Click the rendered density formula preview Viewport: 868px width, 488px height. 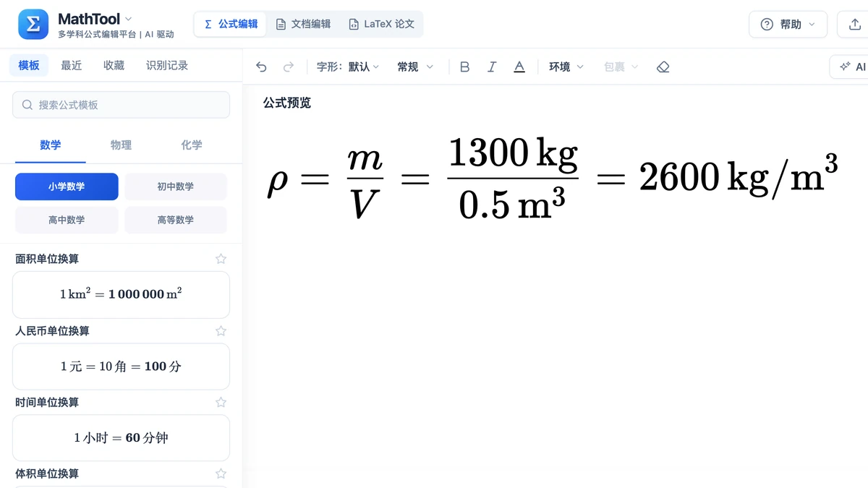[553, 177]
